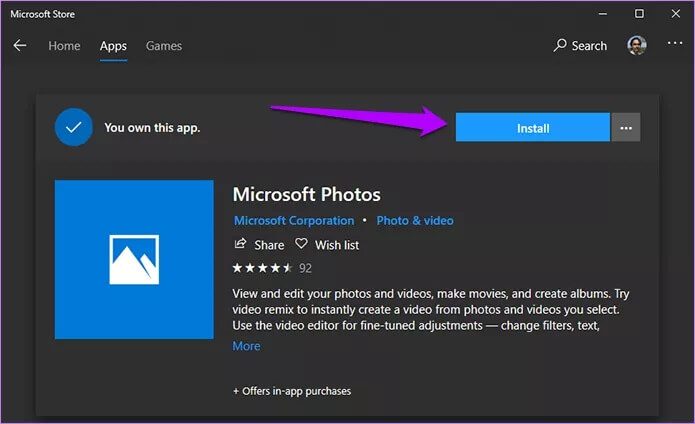Click the Microsoft Store window title
The width and height of the screenshot is (695, 424).
(x=43, y=14)
